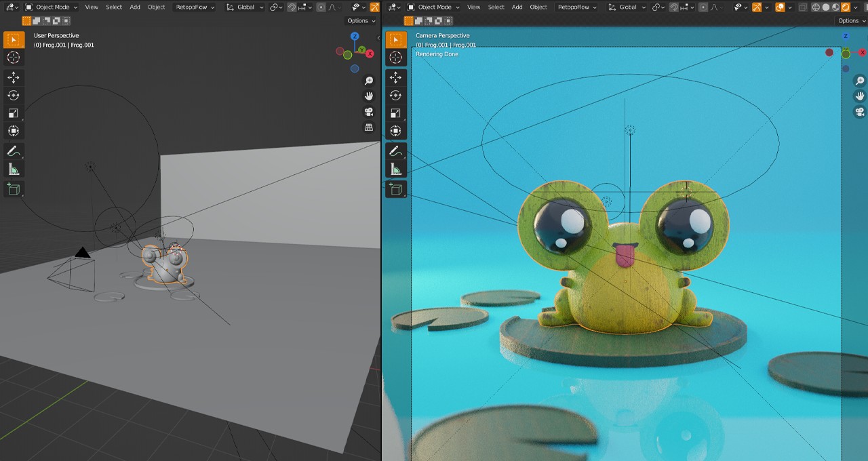This screenshot has width=868, height=461.
Task: Open the Add menu in left viewport
Action: point(135,7)
